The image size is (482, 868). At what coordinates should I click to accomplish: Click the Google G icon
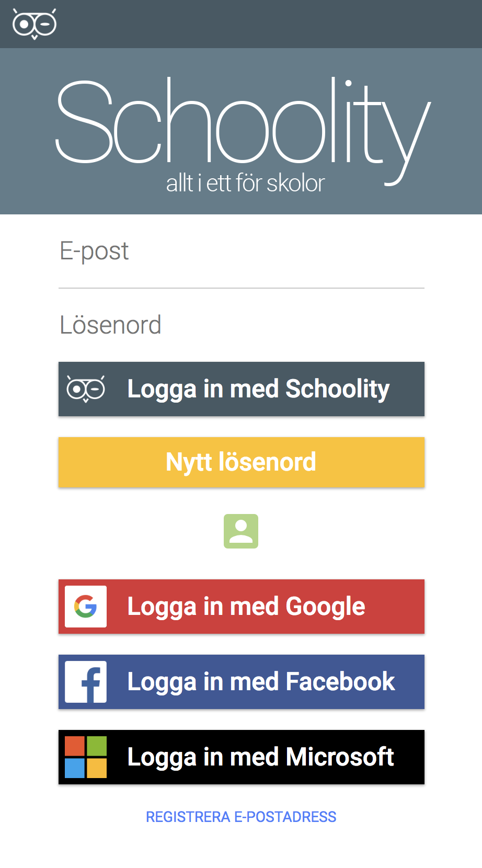[86, 607]
